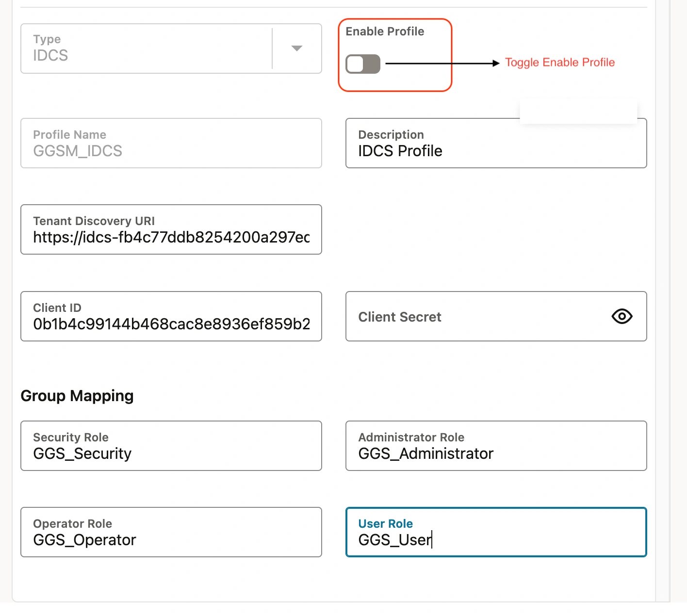The width and height of the screenshot is (687, 616).
Task: Click the User Role field containing GGS_User
Action: (x=496, y=532)
